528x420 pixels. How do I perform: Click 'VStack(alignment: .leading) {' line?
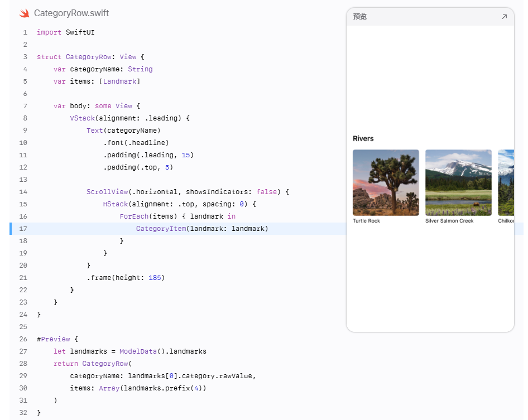[130, 118]
